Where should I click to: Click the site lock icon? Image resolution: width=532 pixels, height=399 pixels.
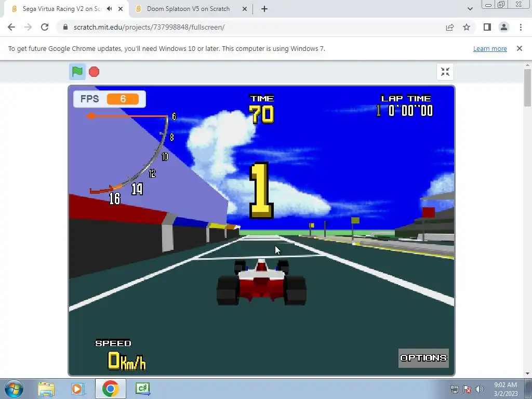(65, 27)
